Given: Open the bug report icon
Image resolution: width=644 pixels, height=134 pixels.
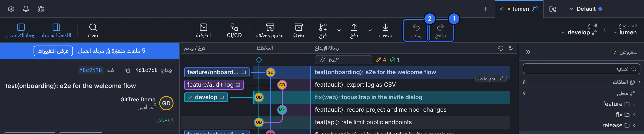Looking at the screenshot, I should click(x=41, y=9).
